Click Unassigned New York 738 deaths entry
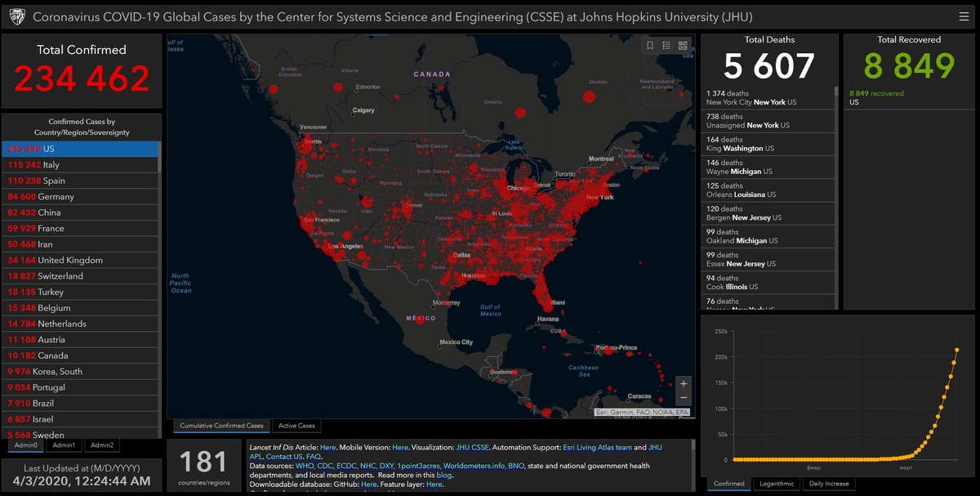980x496 pixels. [x=768, y=121]
